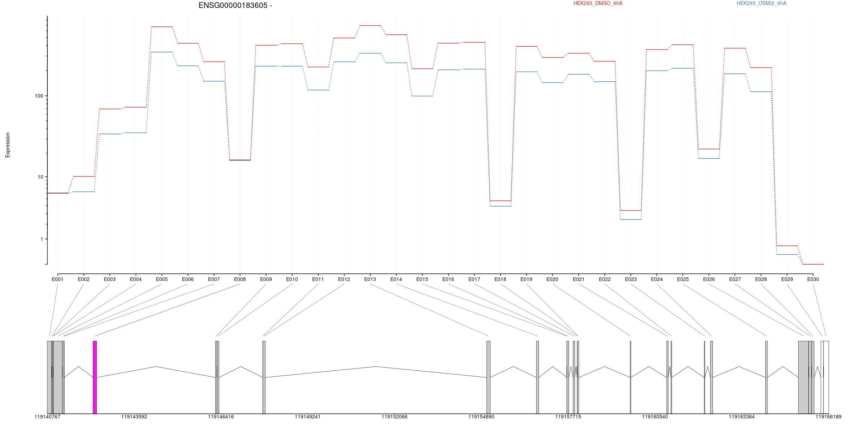
Task: Click the blue E005 expression segment
Action: 162,52
